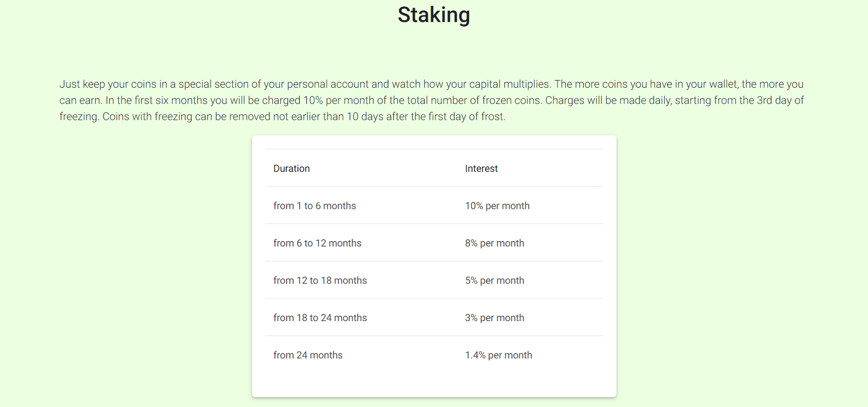Image resolution: width=868 pixels, height=407 pixels.
Task: Select the Interest column header
Action: [x=481, y=169]
